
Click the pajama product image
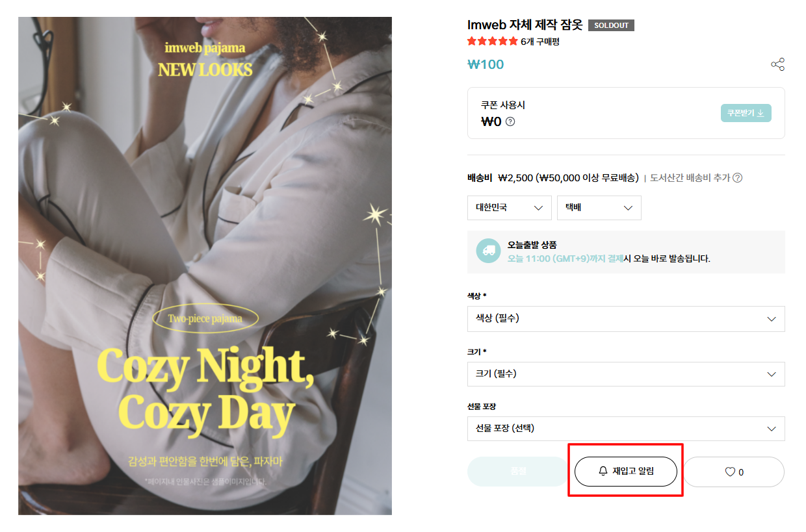[205, 266]
